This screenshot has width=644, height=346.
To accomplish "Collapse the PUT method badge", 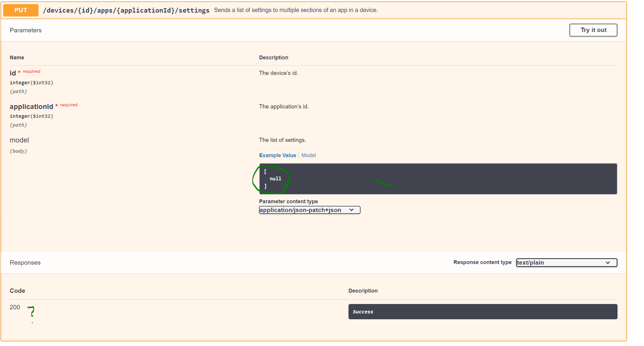I will [21, 10].
